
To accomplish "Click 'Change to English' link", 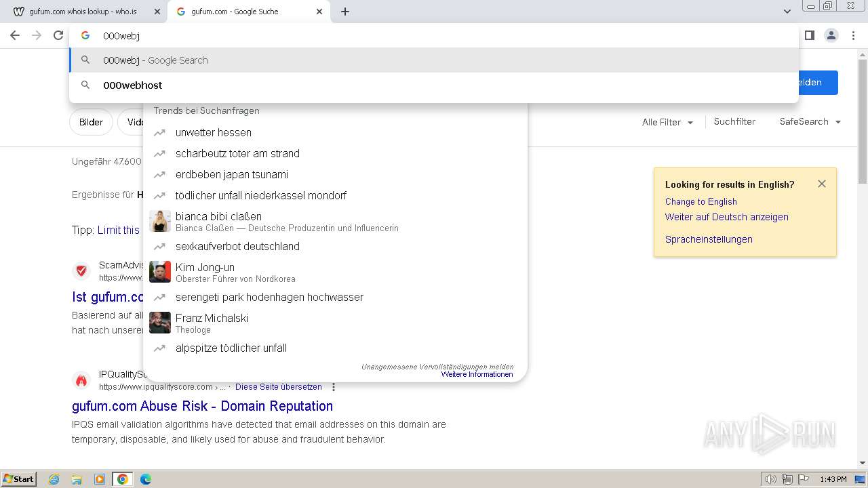I will pyautogui.click(x=701, y=202).
